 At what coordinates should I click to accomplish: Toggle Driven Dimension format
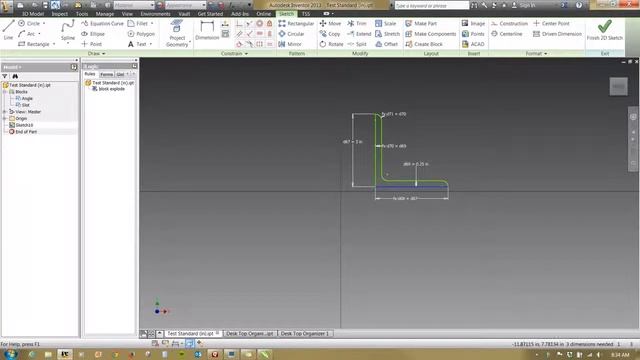[557, 34]
